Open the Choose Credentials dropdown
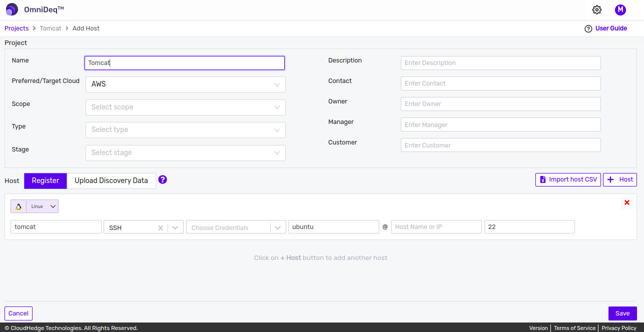Viewport: 644px width, 332px height. (236, 227)
